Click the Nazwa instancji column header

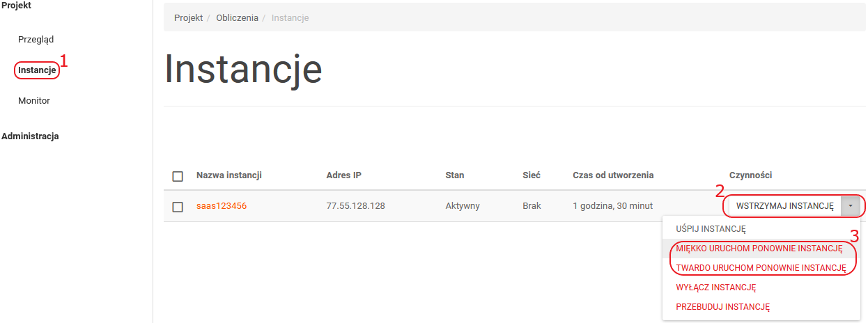[x=229, y=175]
